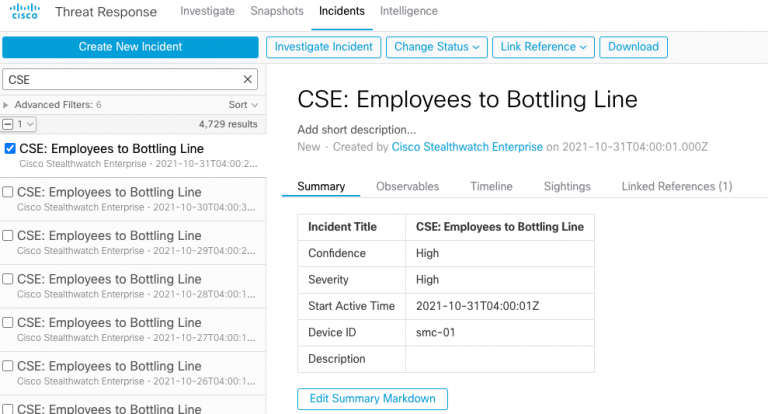The image size is (768, 414).
Task: Select incident dated 2021-10-29 in list
Action: coord(133,243)
